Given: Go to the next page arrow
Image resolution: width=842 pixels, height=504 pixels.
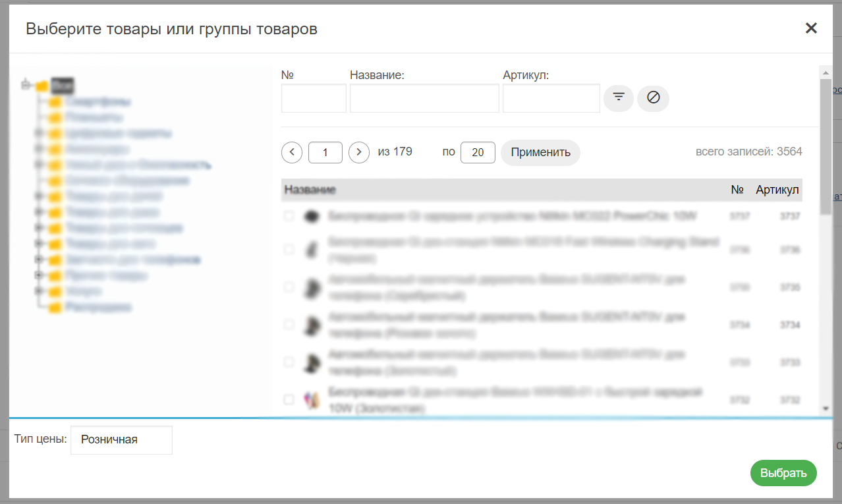Looking at the screenshot, I should click(358, 152).
